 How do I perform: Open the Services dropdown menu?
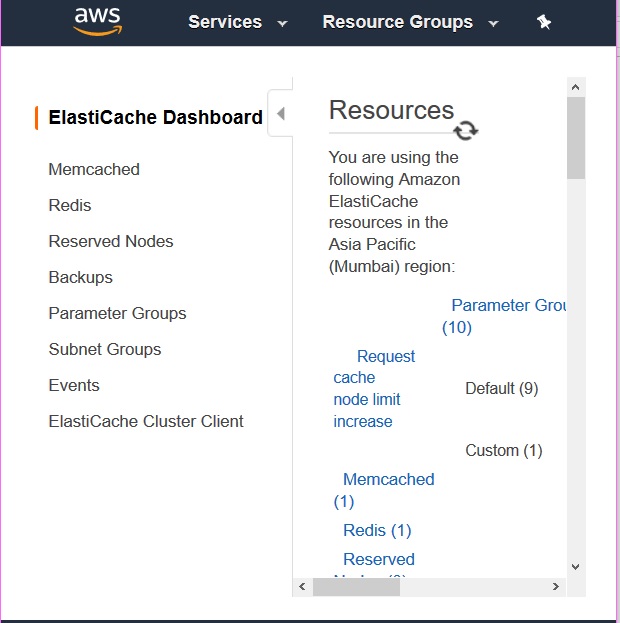(237, 22)
